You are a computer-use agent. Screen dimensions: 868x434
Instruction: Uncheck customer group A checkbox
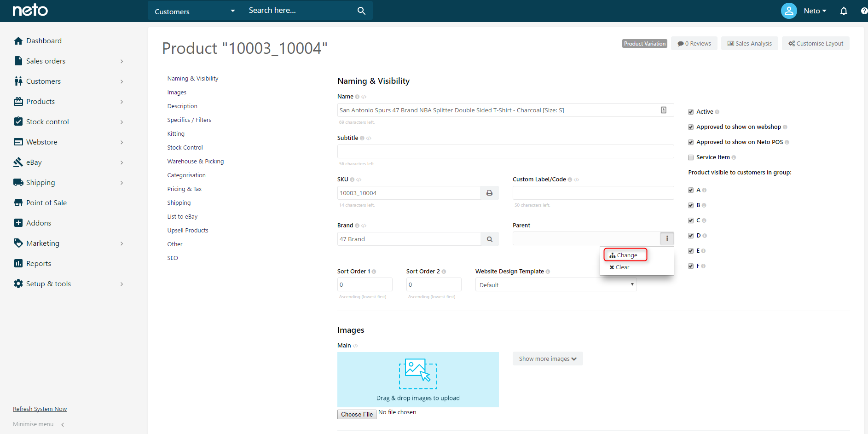691,190
